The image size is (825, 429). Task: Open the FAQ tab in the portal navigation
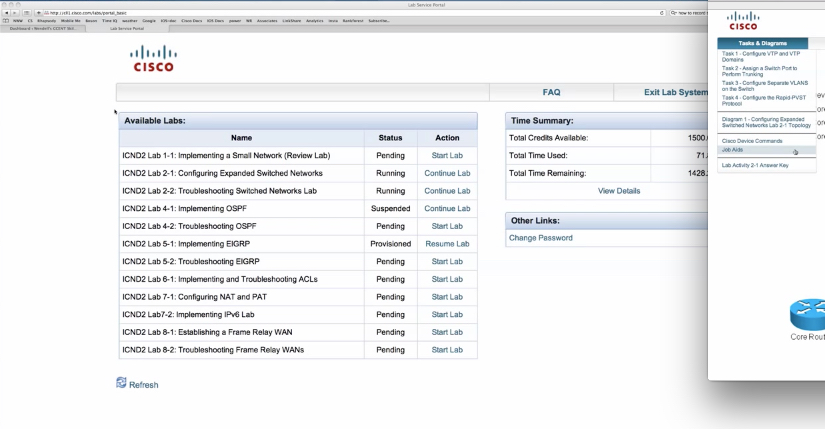(551, 92)
